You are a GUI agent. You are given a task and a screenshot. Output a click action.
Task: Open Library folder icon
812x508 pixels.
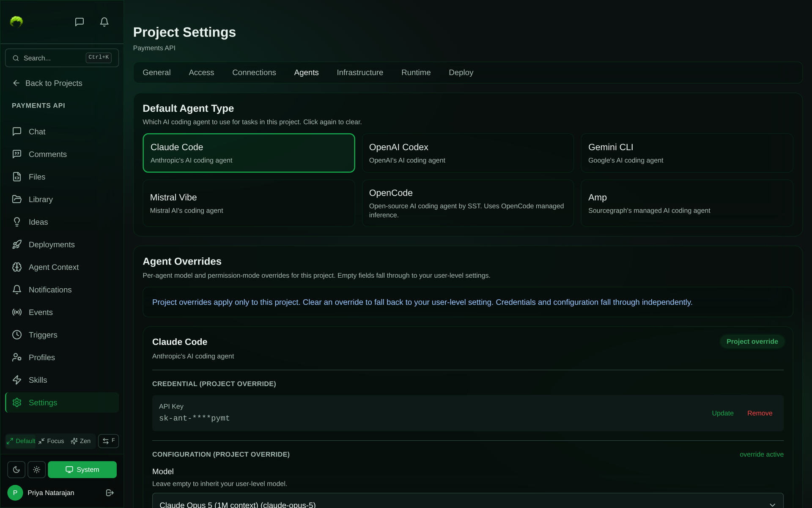(x=17, y=199)
